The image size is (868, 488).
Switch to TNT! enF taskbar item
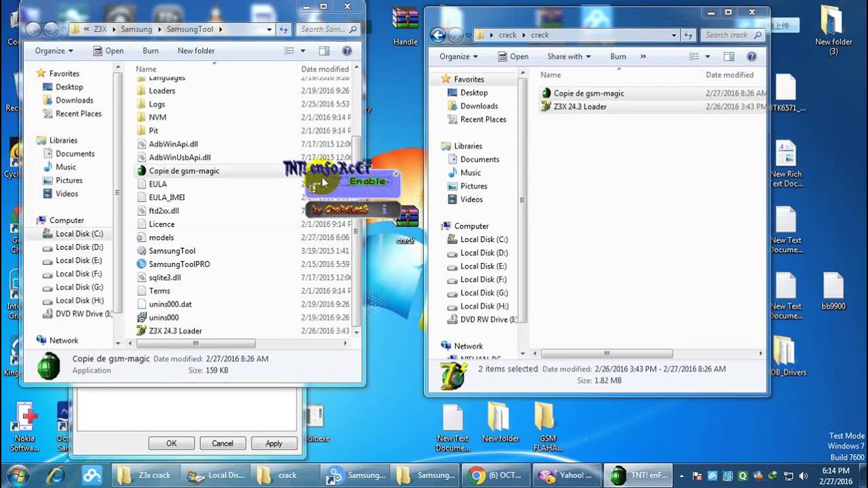click(638, 475)
